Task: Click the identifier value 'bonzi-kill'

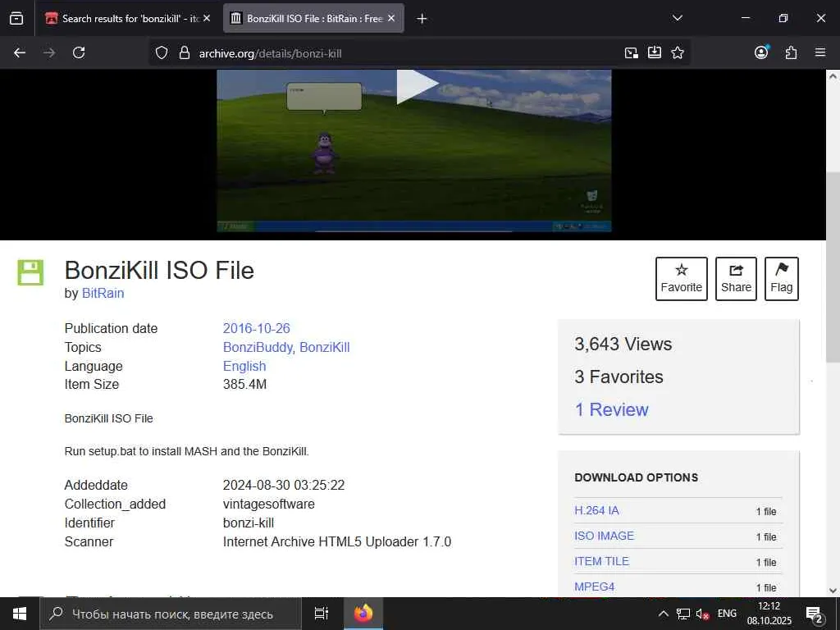Action: tap(249, 523)
